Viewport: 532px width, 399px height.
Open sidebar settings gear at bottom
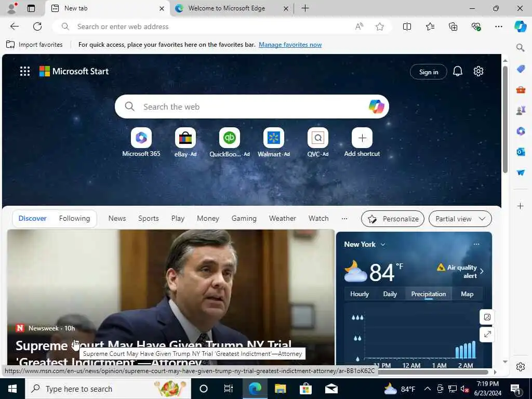[x=520, y=367]
